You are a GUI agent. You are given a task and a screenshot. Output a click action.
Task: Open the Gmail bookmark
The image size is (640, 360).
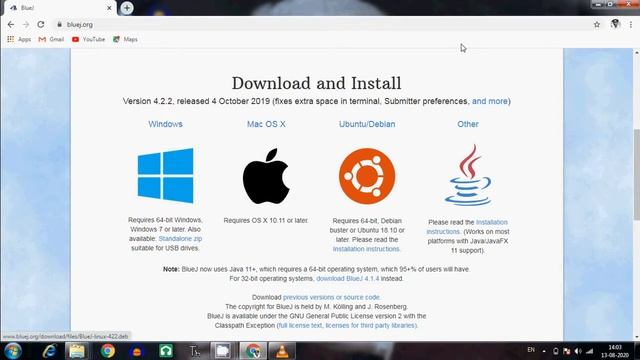pyautogui.click(x=51, y=39)
